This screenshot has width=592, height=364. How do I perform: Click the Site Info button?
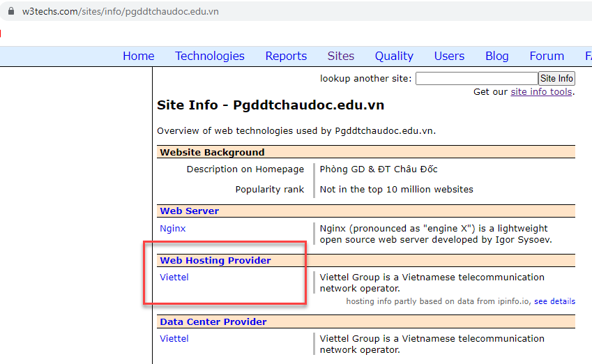[556, 79]
